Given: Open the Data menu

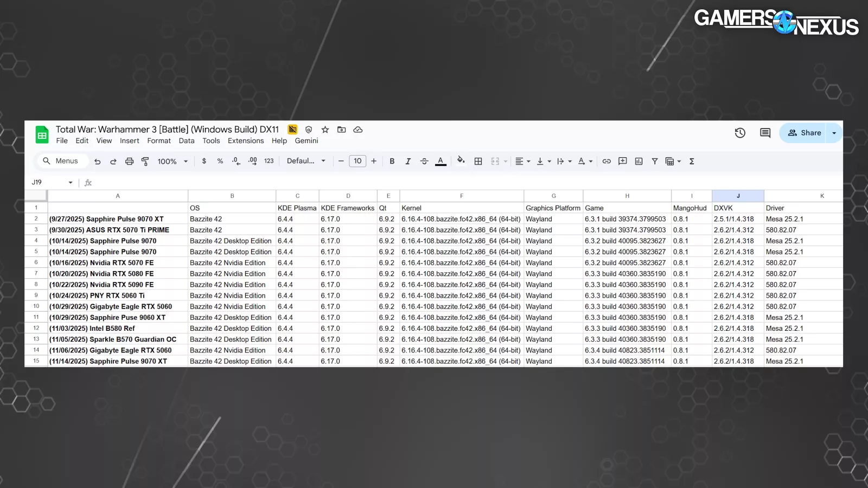Looking at the screenshot, I should click(x=186, y=141).
